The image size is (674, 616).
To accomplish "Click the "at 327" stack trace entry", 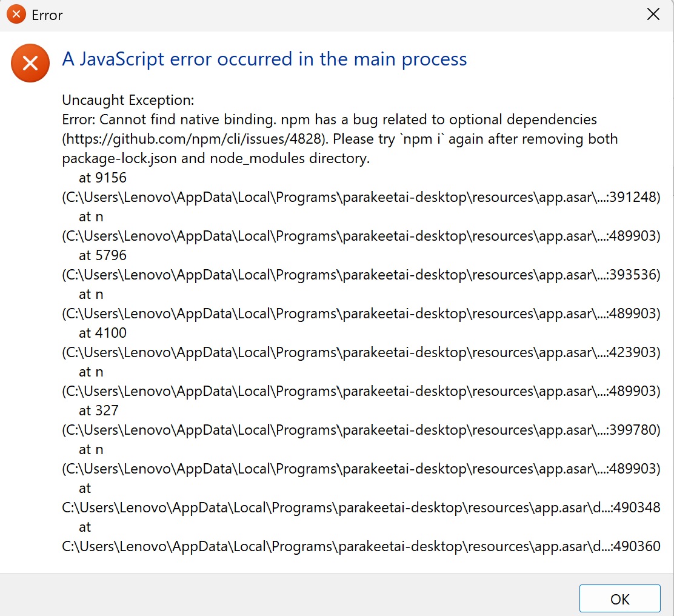I will point(98,410).
